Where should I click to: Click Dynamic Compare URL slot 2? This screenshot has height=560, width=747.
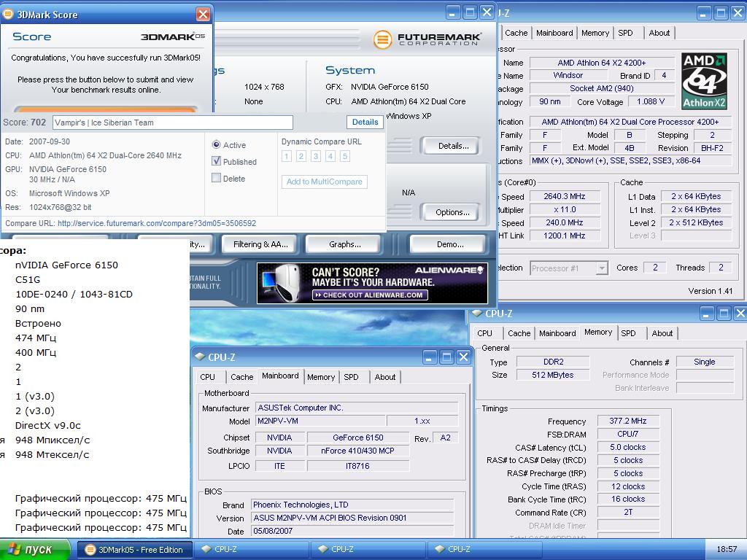tap(301, 156)
